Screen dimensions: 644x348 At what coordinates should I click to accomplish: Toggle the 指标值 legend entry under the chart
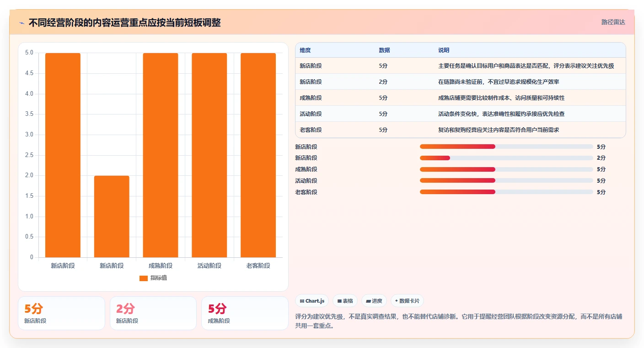pos(153,278)
